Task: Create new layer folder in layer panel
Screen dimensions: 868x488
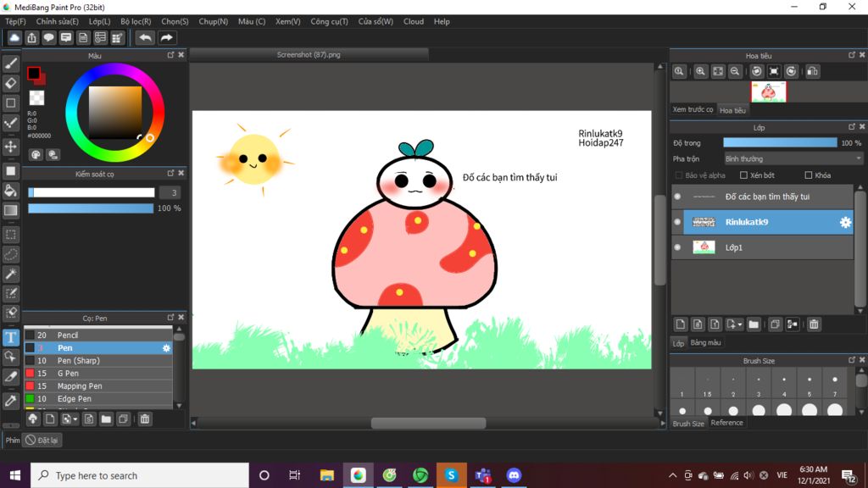Action: tap(754, 324)
